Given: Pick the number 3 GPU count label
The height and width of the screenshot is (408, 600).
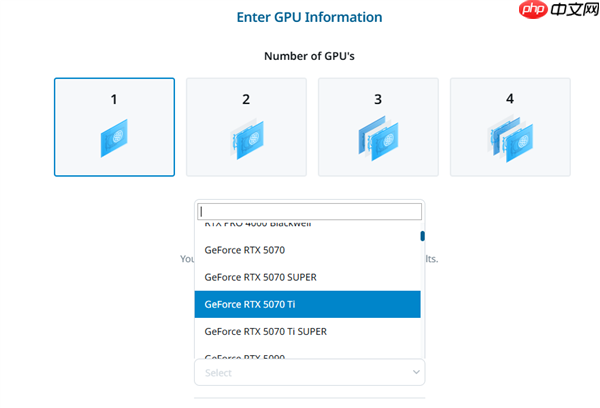Looking at the screenshot, I should (x=378, y=99).
